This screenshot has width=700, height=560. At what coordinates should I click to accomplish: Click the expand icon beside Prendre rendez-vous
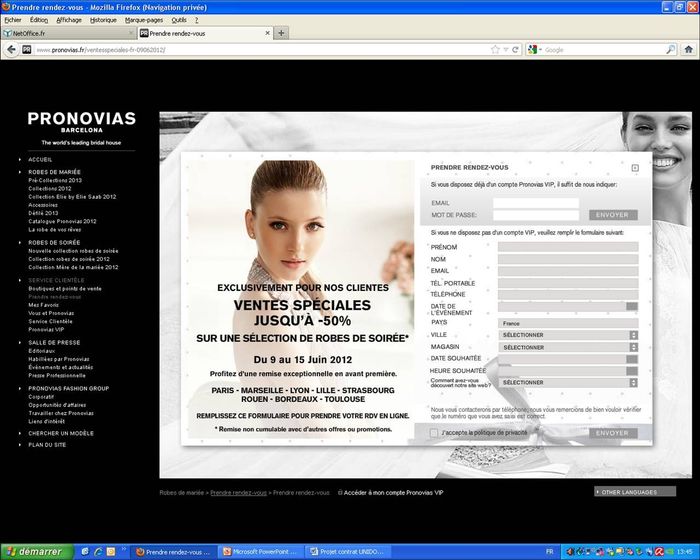635,168
